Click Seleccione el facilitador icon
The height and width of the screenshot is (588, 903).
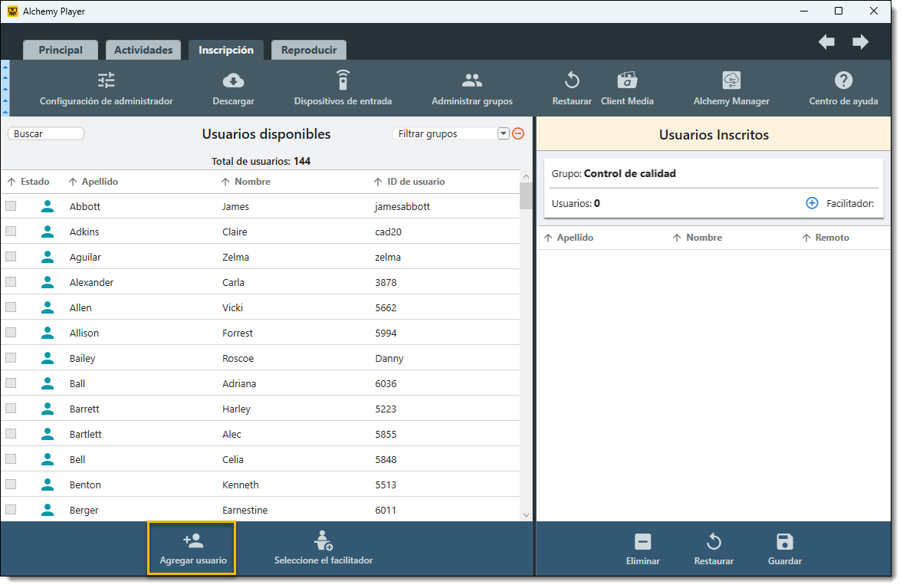(x=323, y=541)
